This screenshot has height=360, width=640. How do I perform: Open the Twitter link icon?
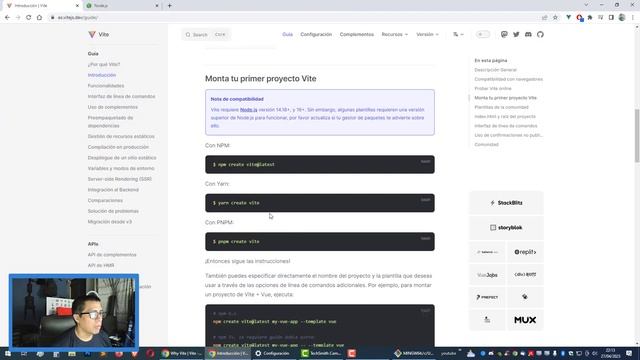point(516,34)
